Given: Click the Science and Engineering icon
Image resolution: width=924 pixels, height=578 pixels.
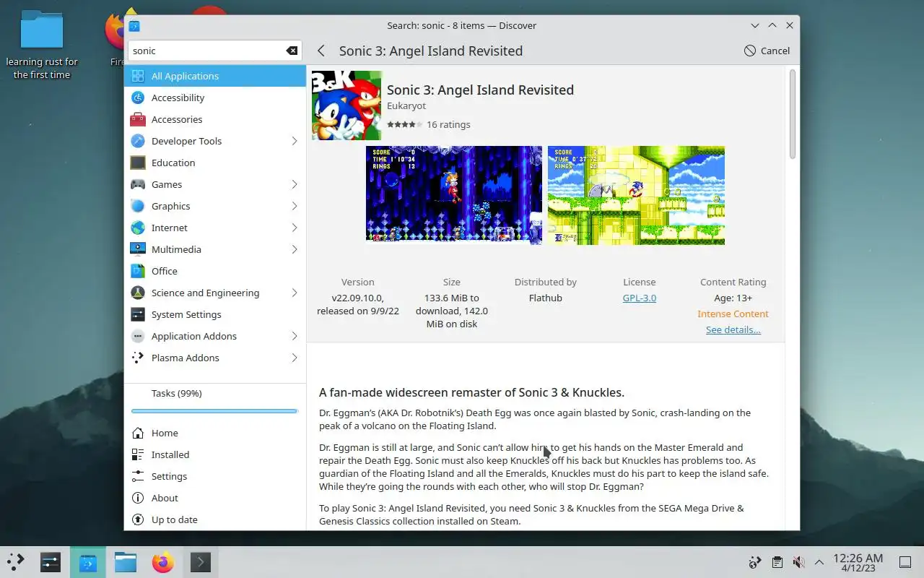Looking at the screenshot, I should click(138, 293).
